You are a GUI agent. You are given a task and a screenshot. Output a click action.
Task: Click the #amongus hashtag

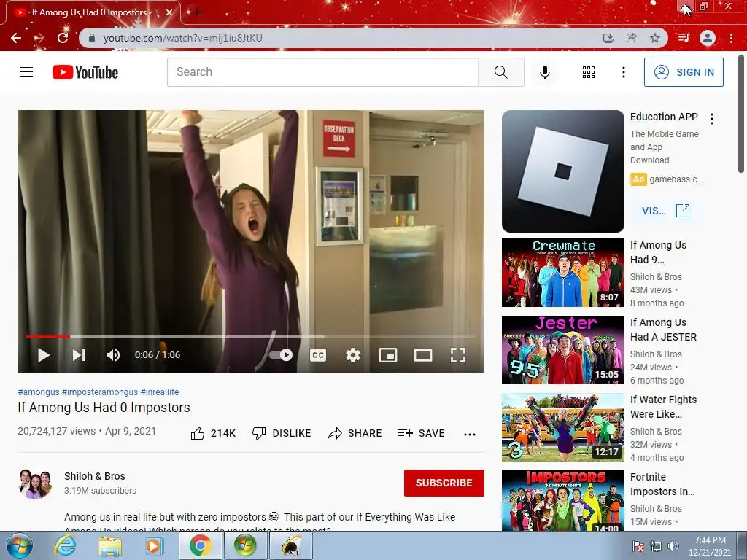tap(39, 392)
